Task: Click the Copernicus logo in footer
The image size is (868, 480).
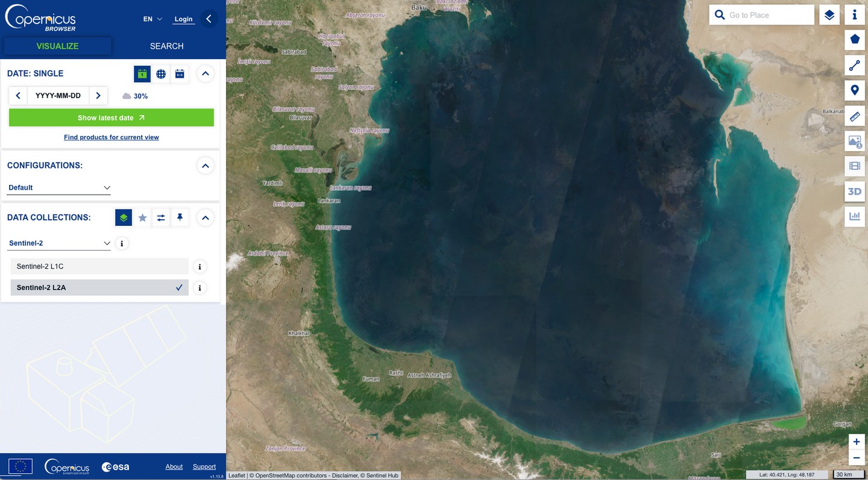Action: coord(67,466)
